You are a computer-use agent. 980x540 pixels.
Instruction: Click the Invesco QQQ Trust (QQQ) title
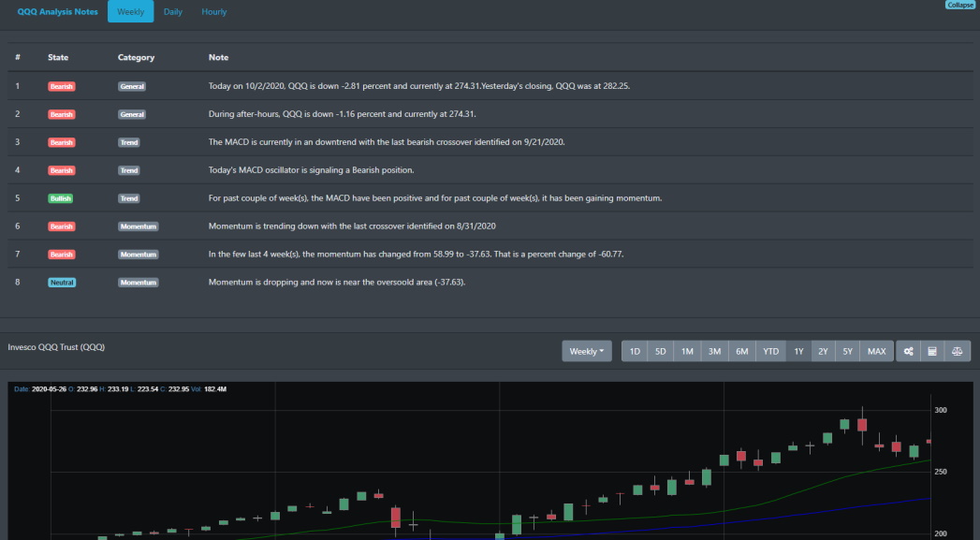coord(56,347)
